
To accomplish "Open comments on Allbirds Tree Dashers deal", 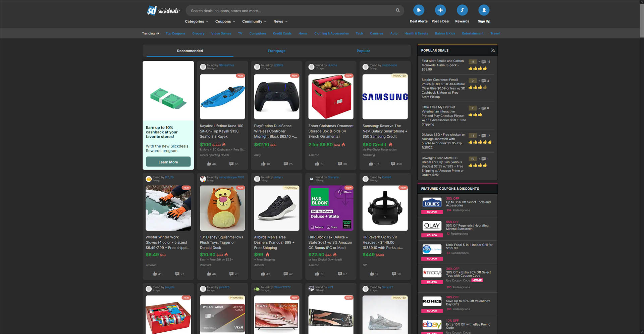I will (286, 274).
